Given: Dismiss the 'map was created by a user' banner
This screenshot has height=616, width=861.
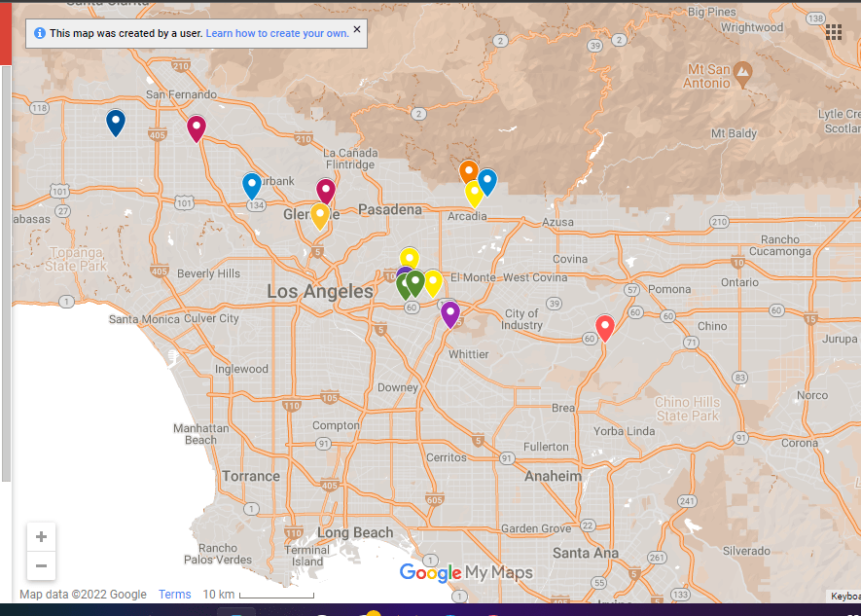Looking at the screenshot, I should tap(357, 30).
